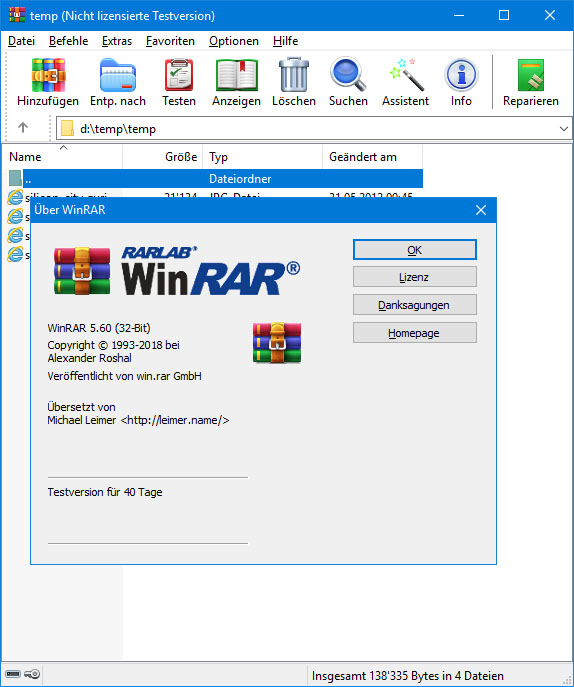
Task: Visit Homepage via button
Action: [415, 333]
